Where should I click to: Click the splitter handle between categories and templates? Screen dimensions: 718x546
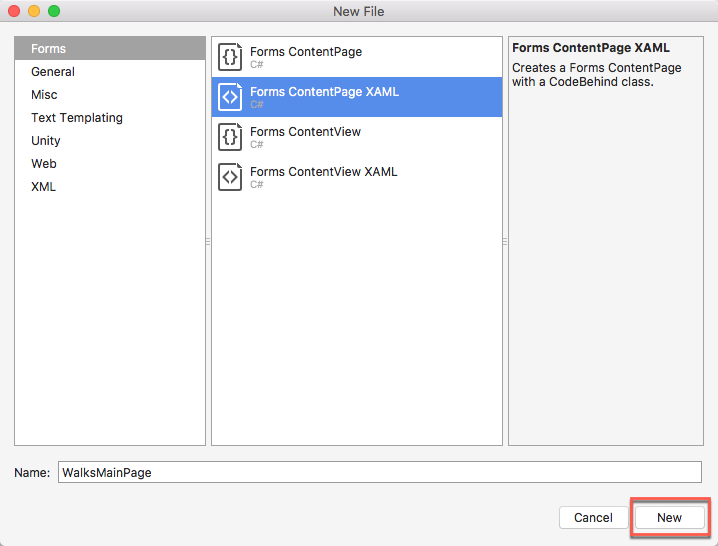coord(208,241)
